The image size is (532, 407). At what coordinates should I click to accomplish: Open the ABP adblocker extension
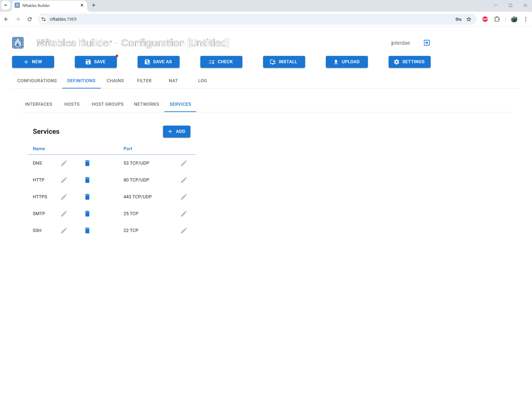click(485, 19)
